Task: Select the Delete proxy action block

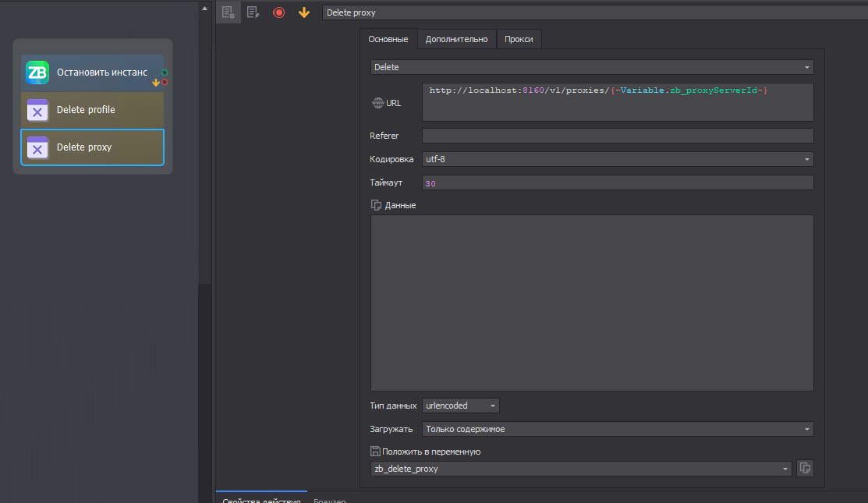Action: (92, 147)
